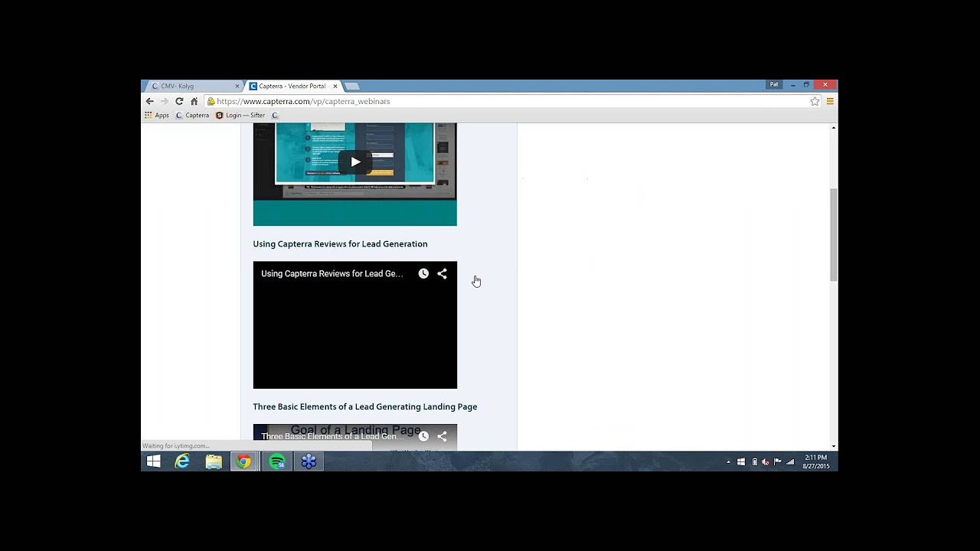Open a new tab button

click(x=352, y=86)
